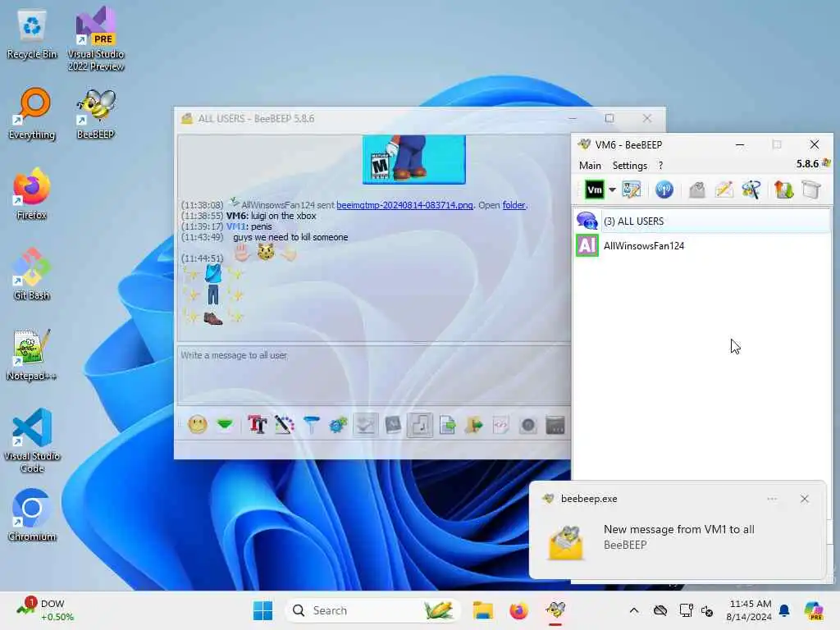Viewport: 840px width, 630px height.
Task: Select Visual Studio 2022 Preview desktop shortcut
Action: [95, 39]
